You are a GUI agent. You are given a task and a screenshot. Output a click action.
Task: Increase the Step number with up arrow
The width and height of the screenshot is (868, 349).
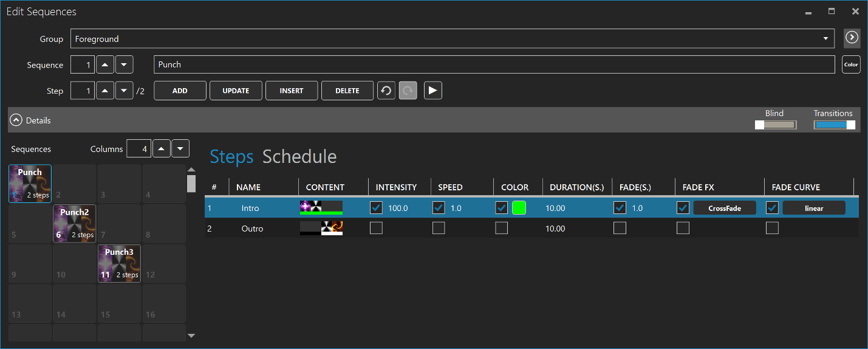(x=105, y=91)
